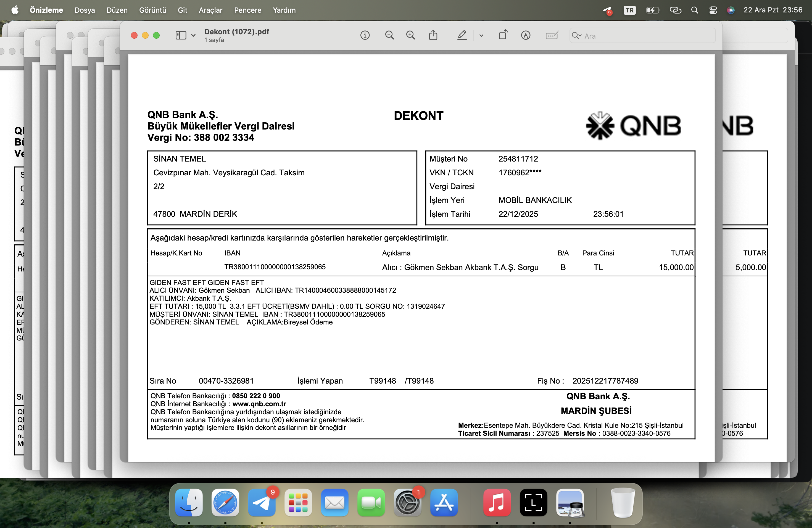
Task: Open the Önizleme application menu
Action: click(x=46, y=10)
